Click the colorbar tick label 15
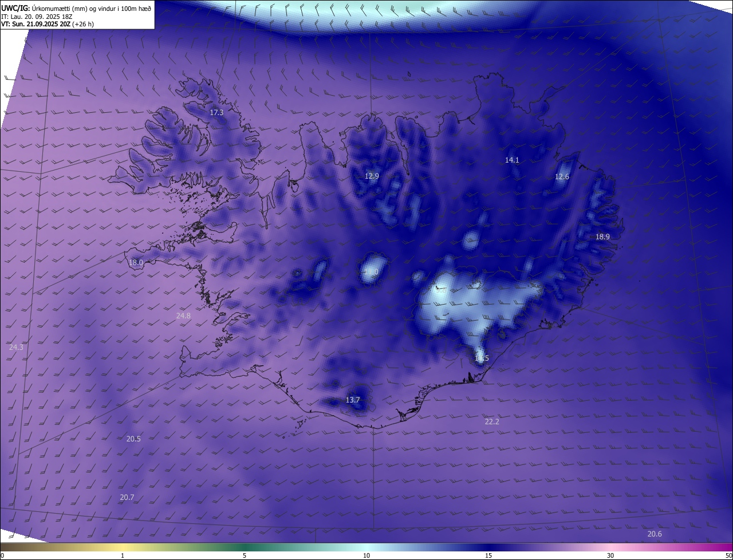Viewport: 733px width, 560px height. coord(488,555)
